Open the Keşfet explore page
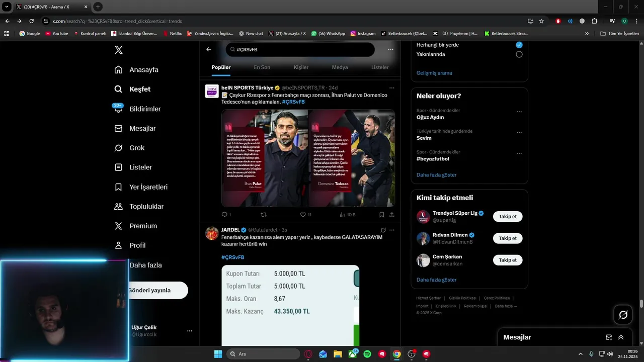The height and width of the screenshot is (362, 644). tap(132, 89)
